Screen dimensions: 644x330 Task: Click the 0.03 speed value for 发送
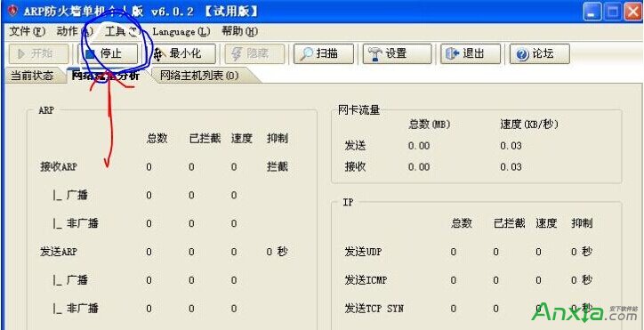click(511, 146)
